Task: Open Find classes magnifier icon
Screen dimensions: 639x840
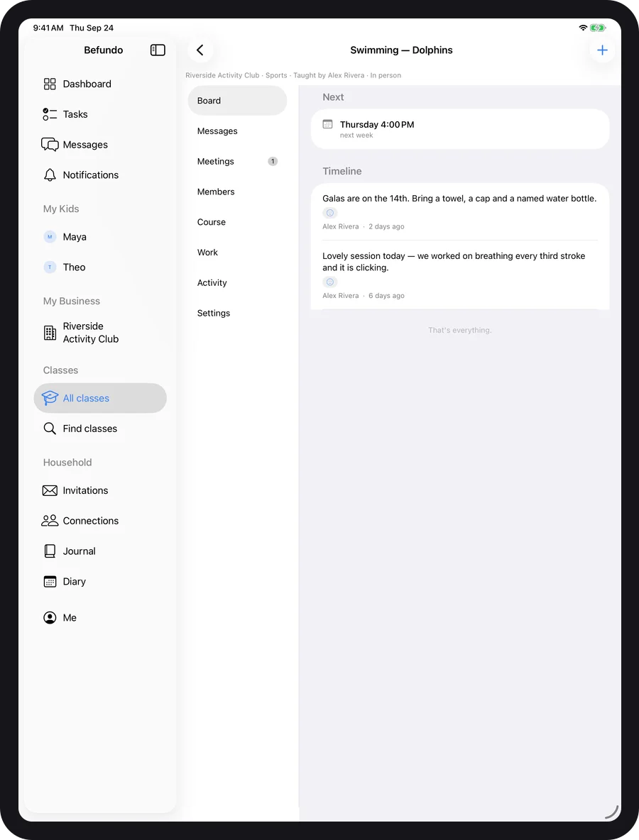Action: pyautogui.click(x=50, y=429)
